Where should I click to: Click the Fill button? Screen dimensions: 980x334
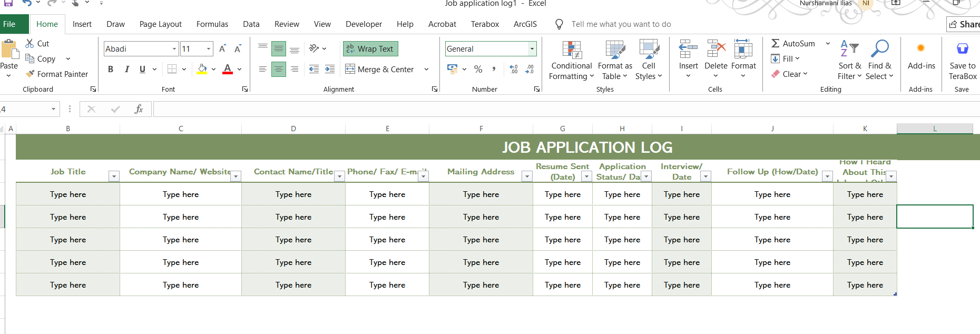[786, 58]
